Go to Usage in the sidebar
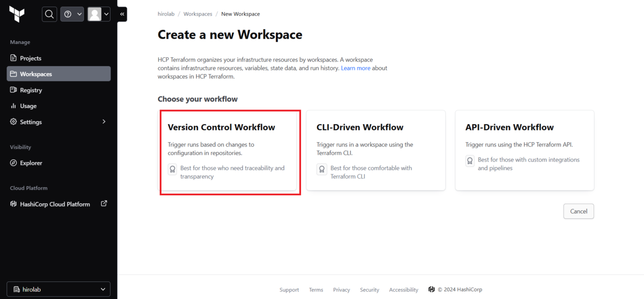Screen dimensions: 644x299 click(58, 106)
